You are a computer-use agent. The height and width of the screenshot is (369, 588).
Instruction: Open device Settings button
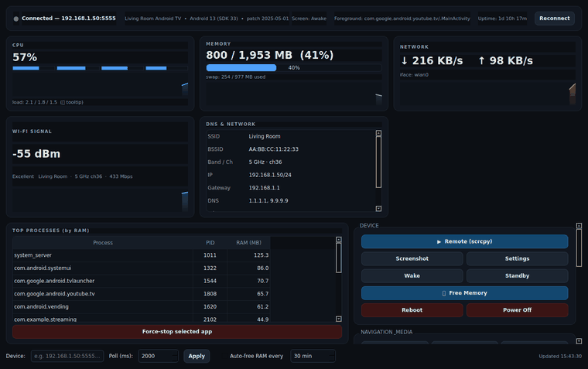tap(517, 258)
